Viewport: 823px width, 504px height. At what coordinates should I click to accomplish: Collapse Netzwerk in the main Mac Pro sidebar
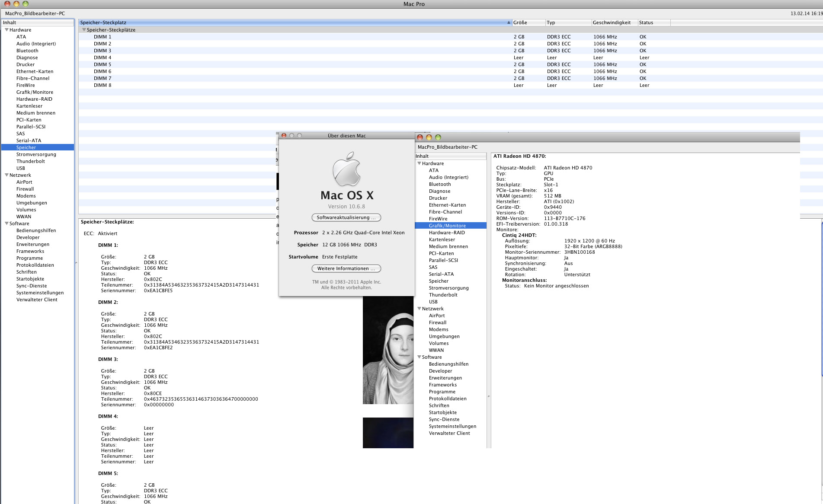6,175
